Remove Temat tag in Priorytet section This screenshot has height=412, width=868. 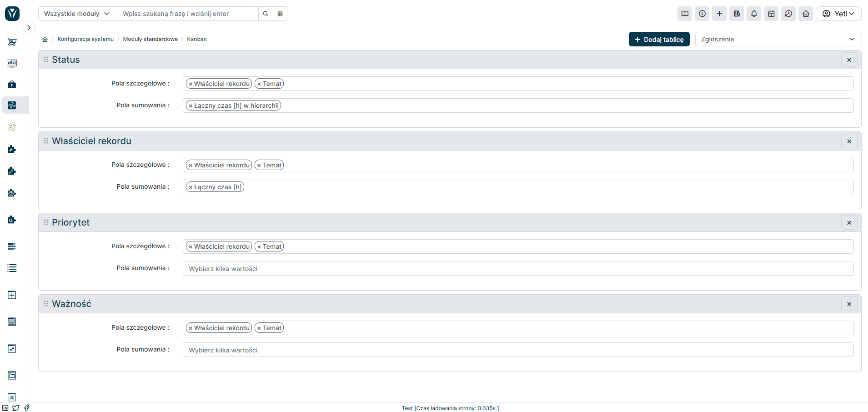pos(259,247)
